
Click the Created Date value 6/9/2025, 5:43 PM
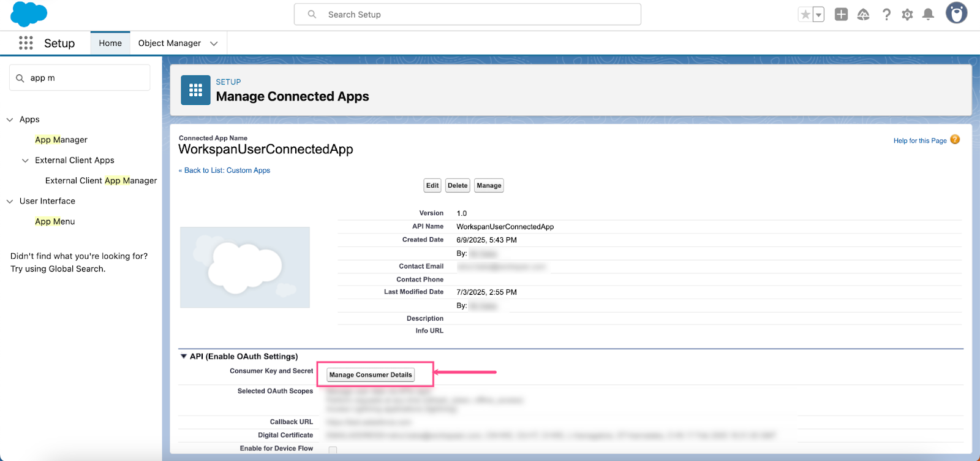(486, 240)
